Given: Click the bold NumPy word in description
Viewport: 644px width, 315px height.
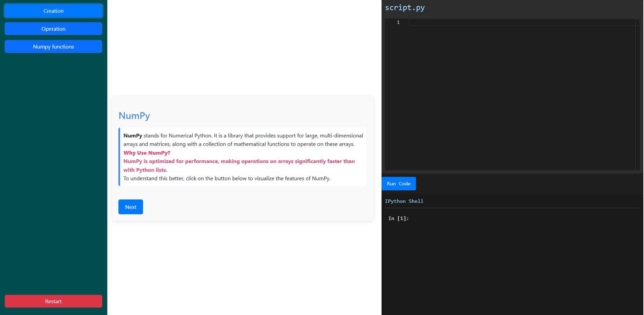Looking at the screenshot, I should click(x=133, y=136).
